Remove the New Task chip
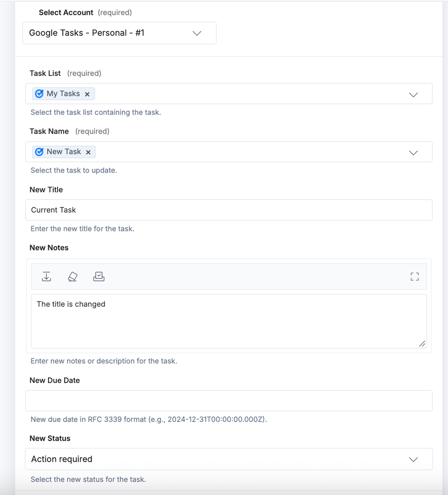448x495 pixels. [x=88, y=152]
